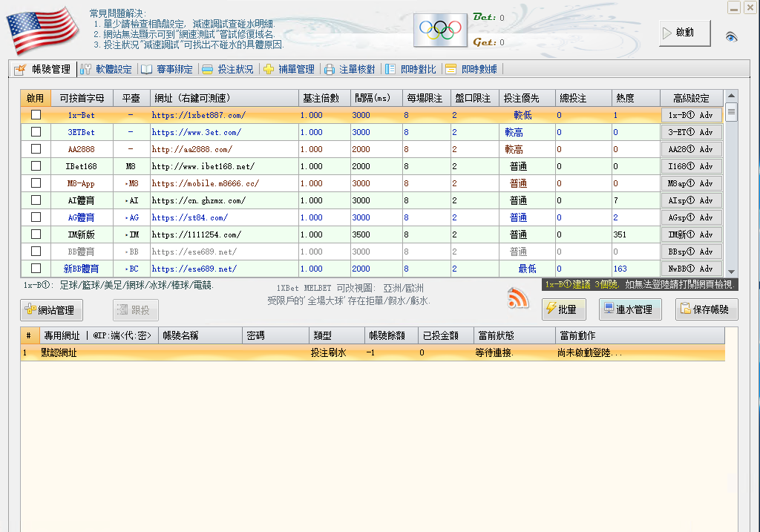Select the https://mobile.m8666.cc/ URL cell
This screenshot has width=760, height=532.
point(224,183)
